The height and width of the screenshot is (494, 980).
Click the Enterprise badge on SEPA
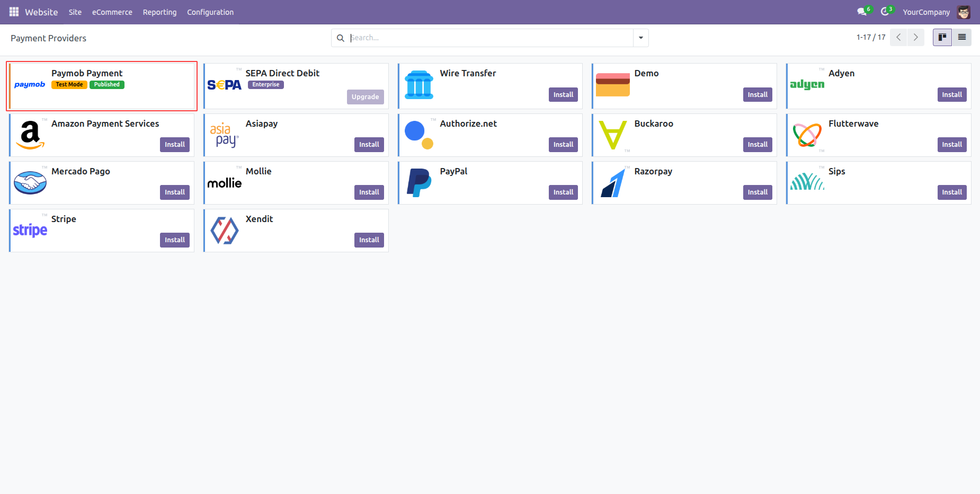click(x=266, y=85)
